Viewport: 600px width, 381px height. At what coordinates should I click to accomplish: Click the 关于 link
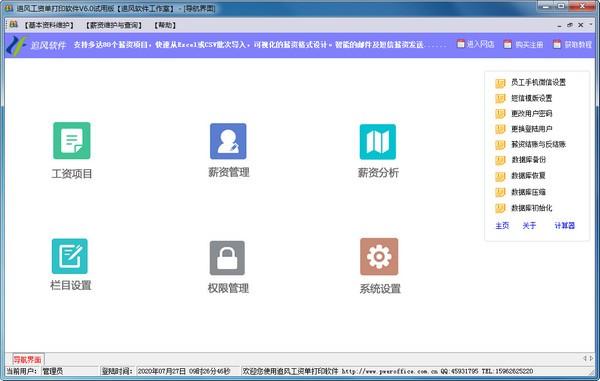coord(529,226)
